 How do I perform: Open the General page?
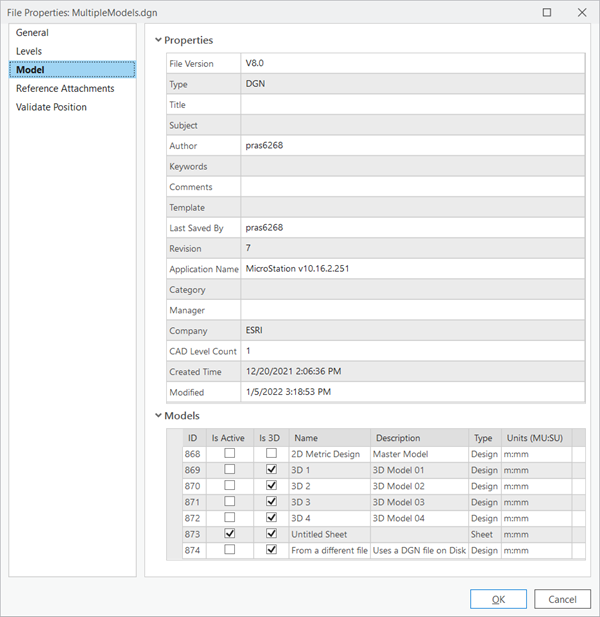click(x=32, y=33)
